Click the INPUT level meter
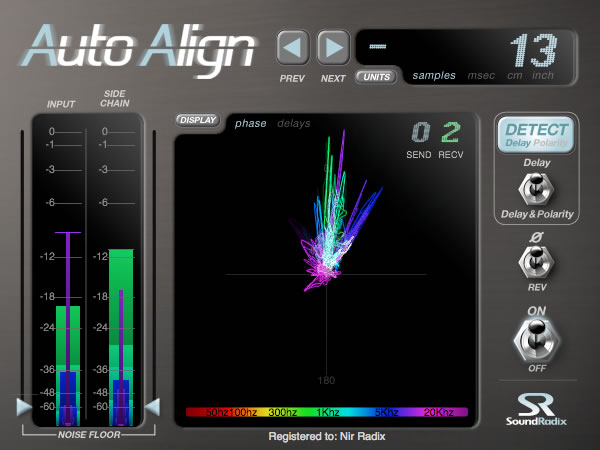This screenshot has width=600, height=450. [x=68, y=328]
